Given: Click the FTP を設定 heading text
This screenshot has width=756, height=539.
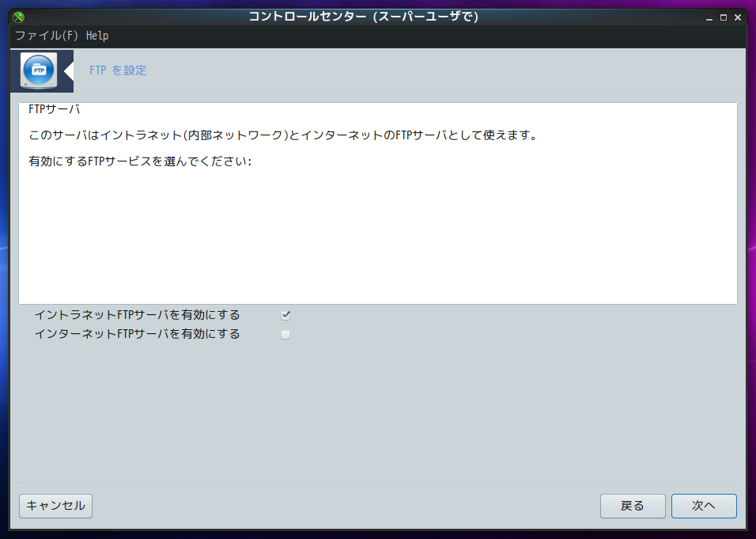Looking at the screenshot, I should (118, 70).
